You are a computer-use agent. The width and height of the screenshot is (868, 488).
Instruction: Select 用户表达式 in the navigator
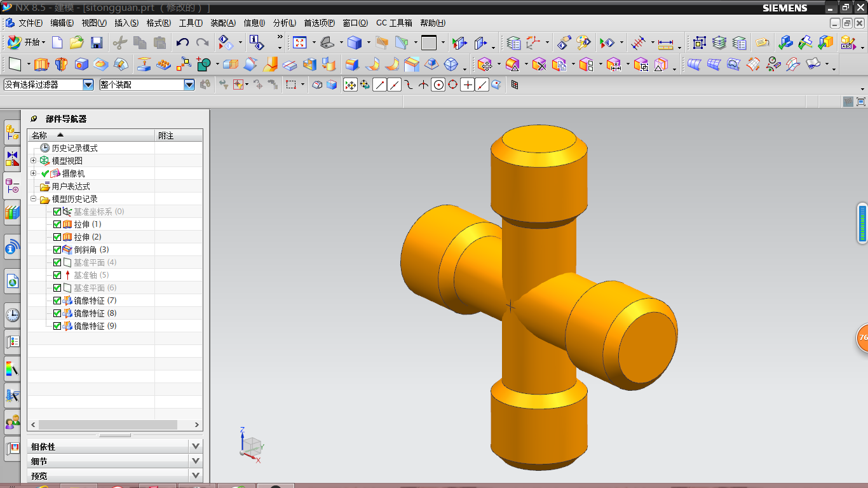point(71,186)
